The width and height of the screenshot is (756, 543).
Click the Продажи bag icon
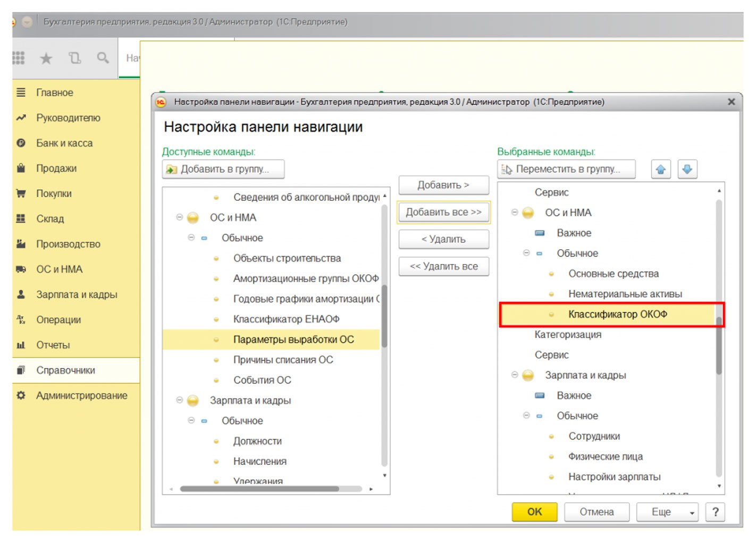[x=21, y=168]
